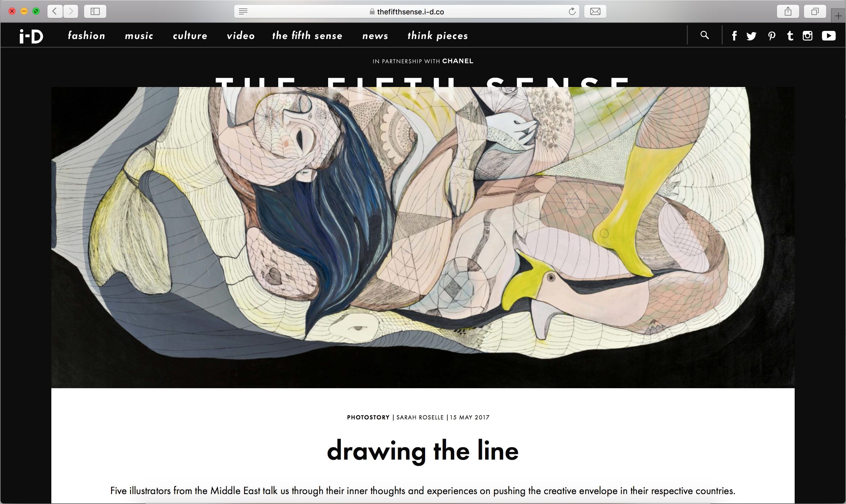Toggle the Safari sidebar button
Image resolution: width=846 pixels, height=504 pixels.
tap(95, 11)
